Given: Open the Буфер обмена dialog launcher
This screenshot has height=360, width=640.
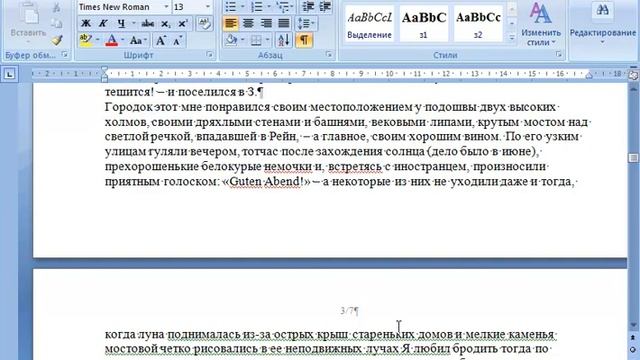Looking at the screenshot, I should (64, 54).
